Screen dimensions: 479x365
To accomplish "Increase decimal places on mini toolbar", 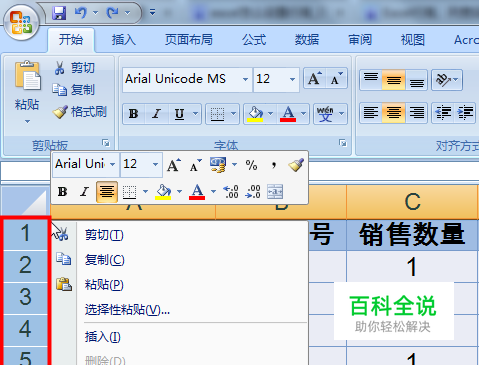I will click(231, 192).
